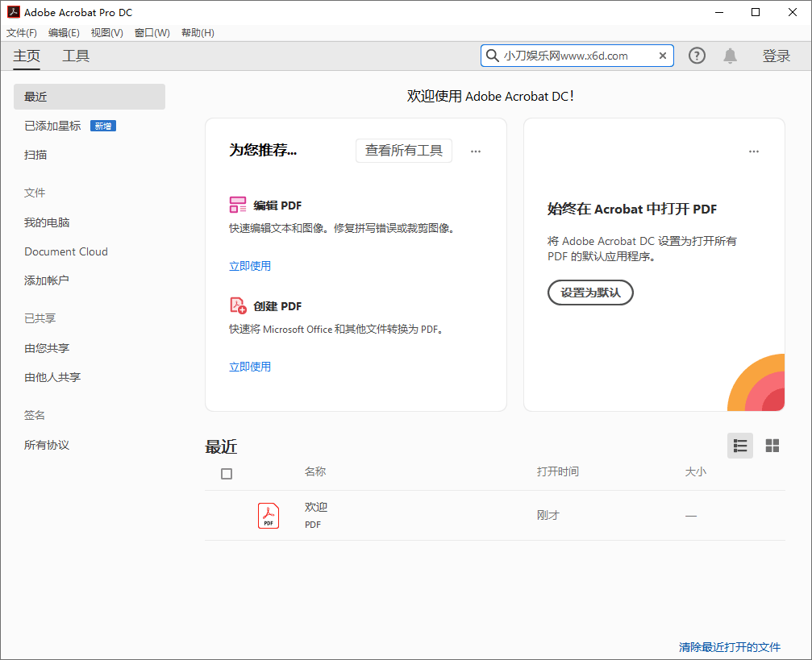
Task: Click the search magnifier icon
Action: click(492, 56)
